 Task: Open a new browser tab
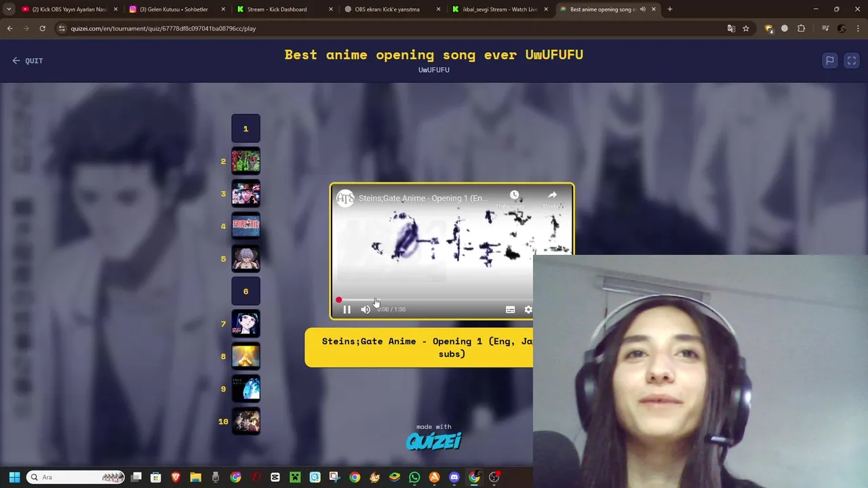pos(670,9)
